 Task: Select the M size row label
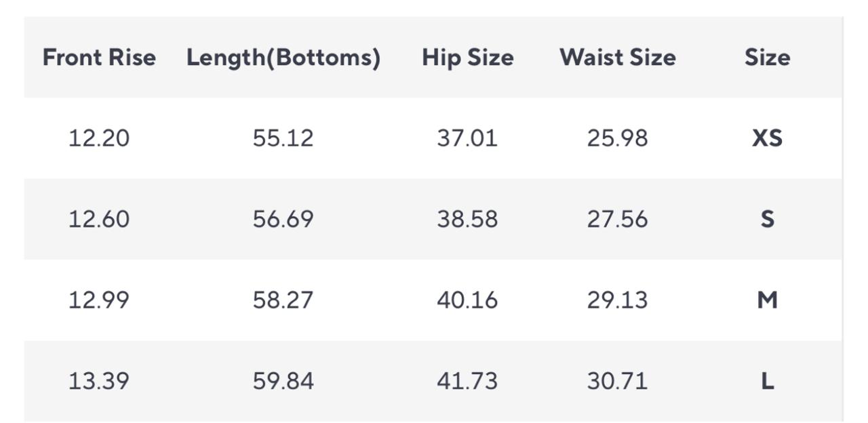(x=767, y=300)
